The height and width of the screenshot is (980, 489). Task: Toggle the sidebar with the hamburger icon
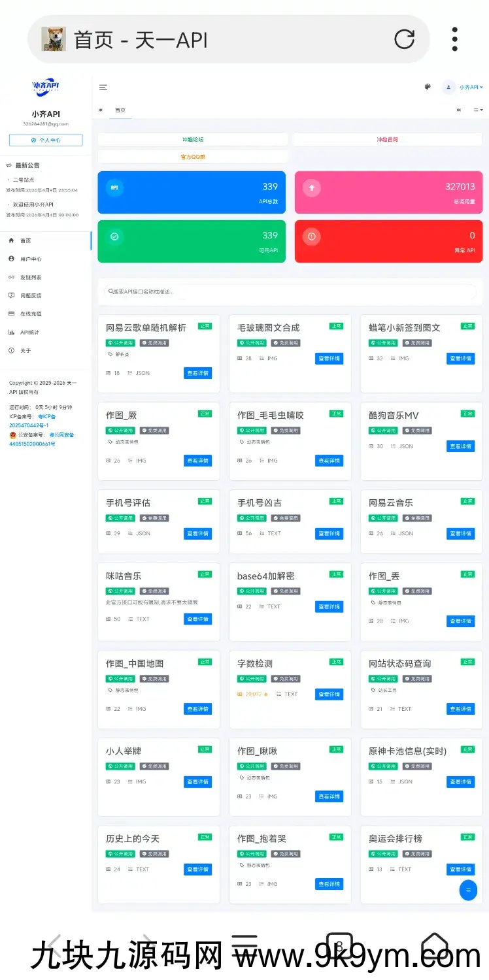(x=103, y=88)
